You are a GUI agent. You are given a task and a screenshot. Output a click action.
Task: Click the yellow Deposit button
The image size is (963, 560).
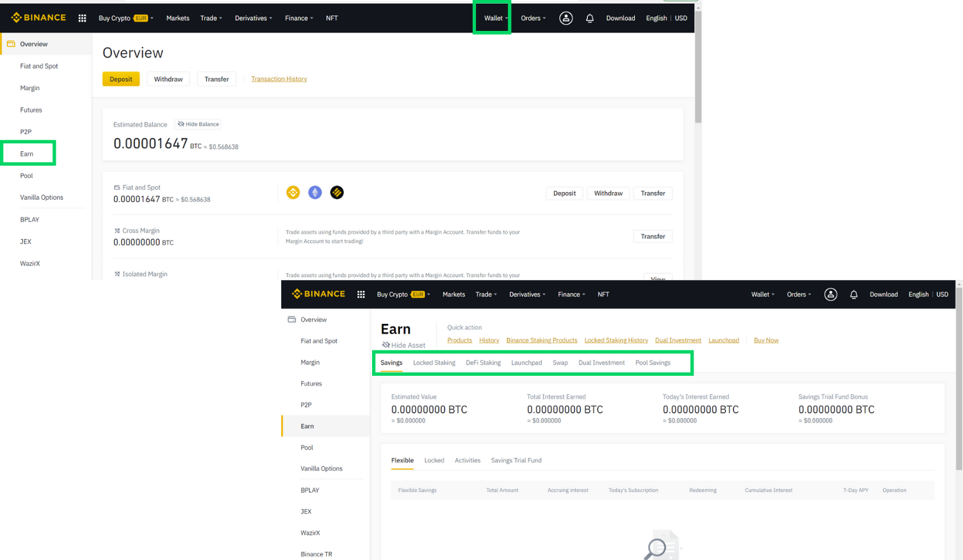click(x=121, y=79)
